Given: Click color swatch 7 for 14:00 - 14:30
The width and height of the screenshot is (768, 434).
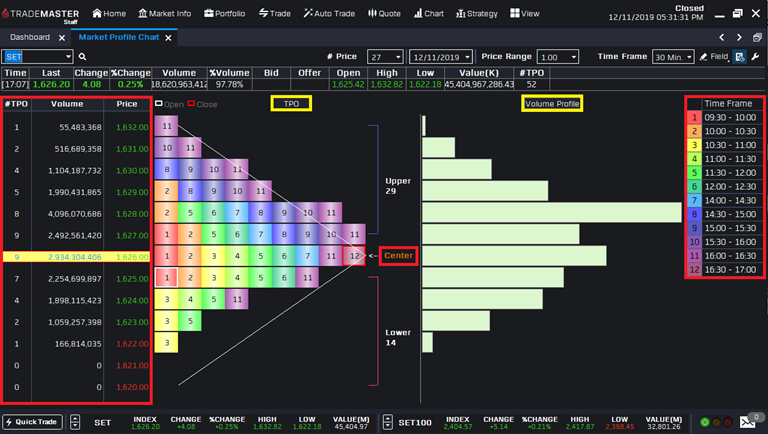Looking at the screenshot, I should click(x=694, y=200).
